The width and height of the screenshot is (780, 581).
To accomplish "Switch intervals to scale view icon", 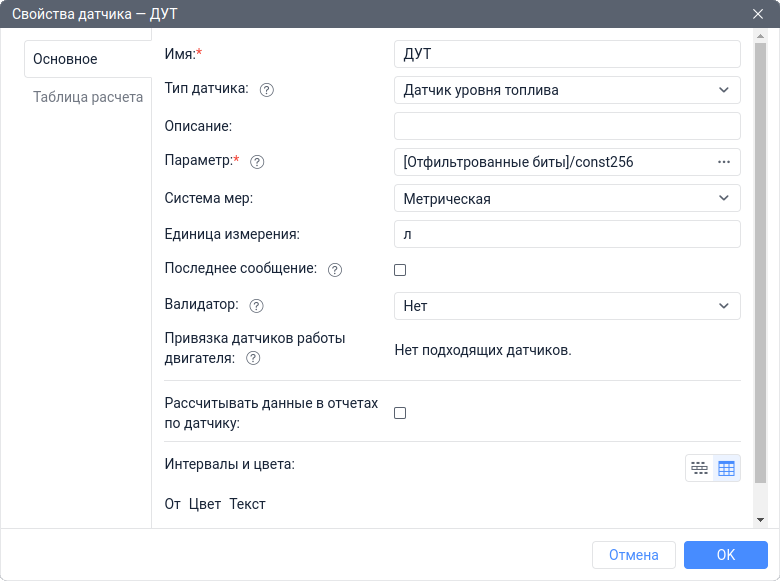I will pos(699,468).
